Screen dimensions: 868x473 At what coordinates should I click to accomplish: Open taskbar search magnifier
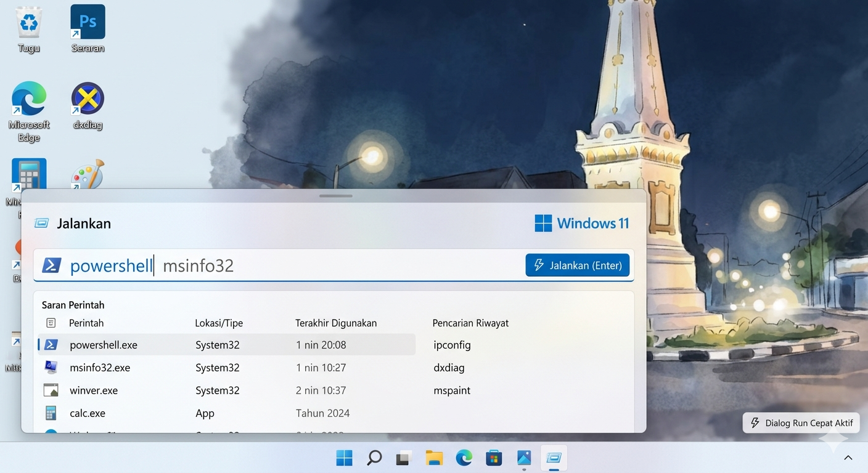[x=374, y=458]
